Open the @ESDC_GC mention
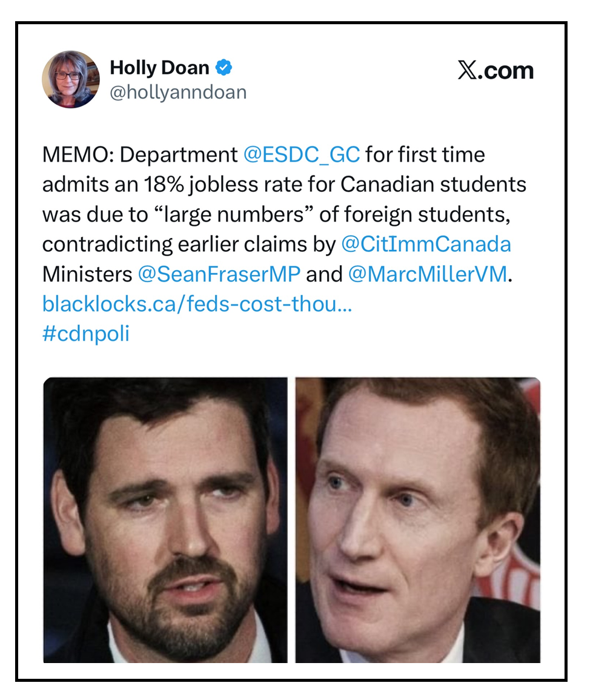Screen dimensions: 593x700 click(301, 155)
